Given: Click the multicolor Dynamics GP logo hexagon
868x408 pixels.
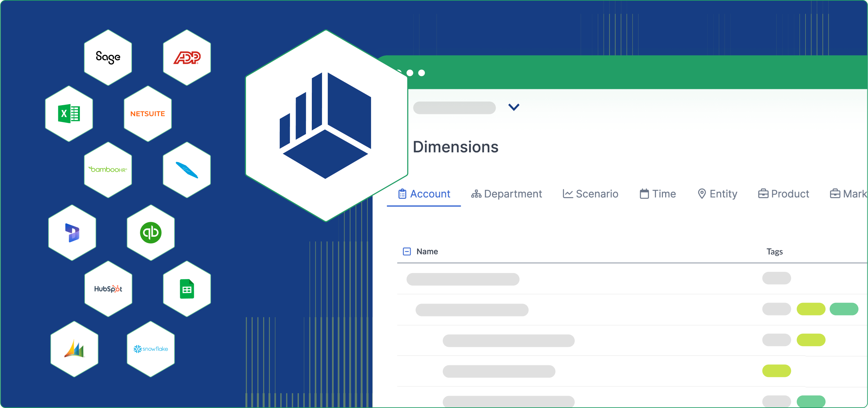Looking at the screenshot, I should point(74,349).
